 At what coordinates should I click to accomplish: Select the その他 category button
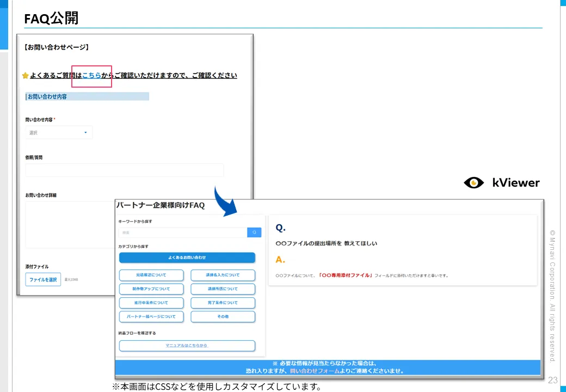(x=223, y=316)
